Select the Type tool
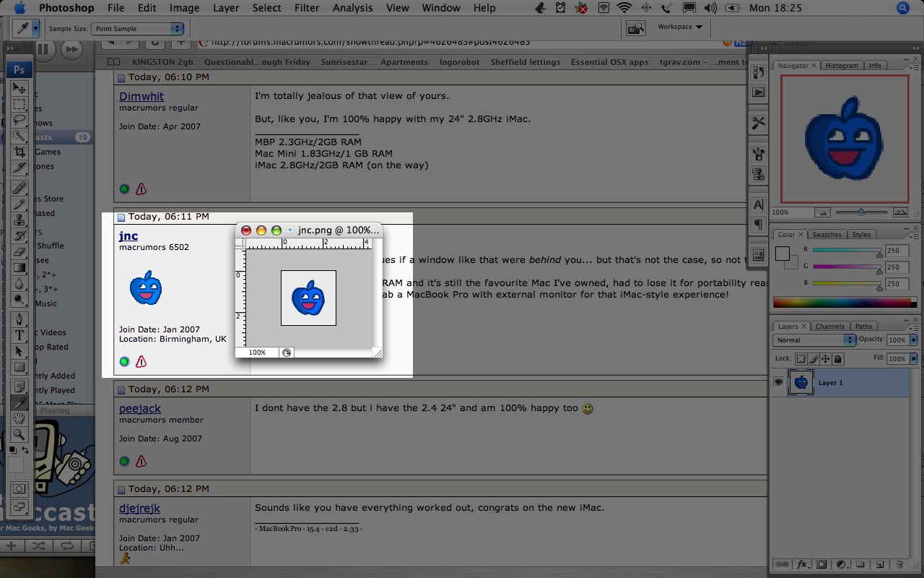 tap(19, 335)
